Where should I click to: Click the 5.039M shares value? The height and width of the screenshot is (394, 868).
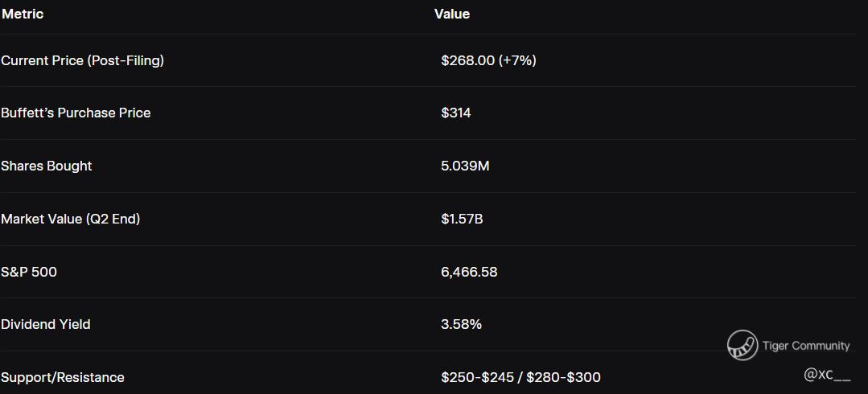pos(465,166)
